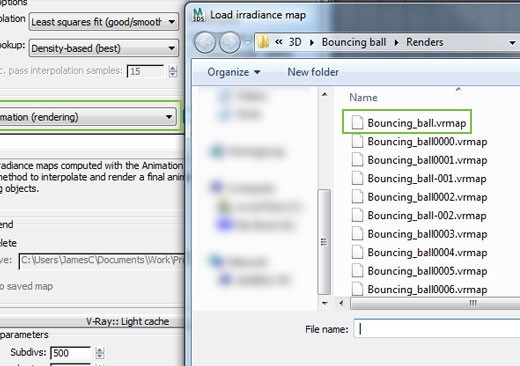Open the animation (rendering) mode dropdown
Image resolution: width=520 pixels, height=366 pixels.
tap(88, 117)
